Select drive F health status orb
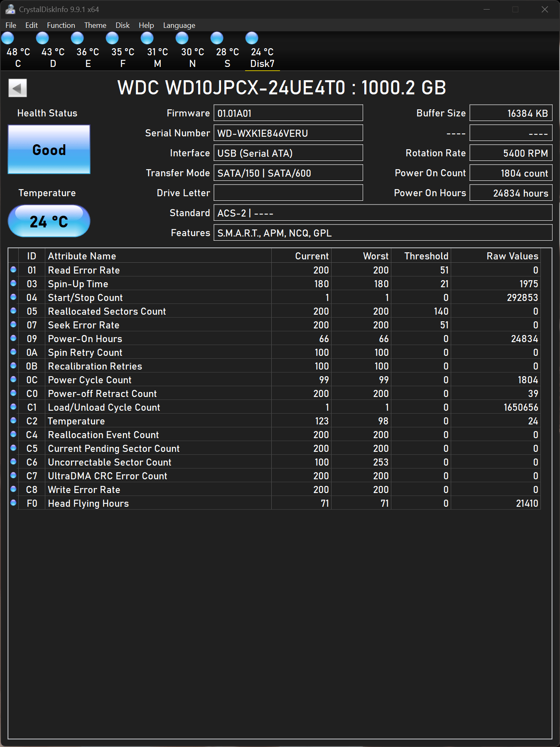The width and height of the screenshot is (560, 747). [112, 38]
